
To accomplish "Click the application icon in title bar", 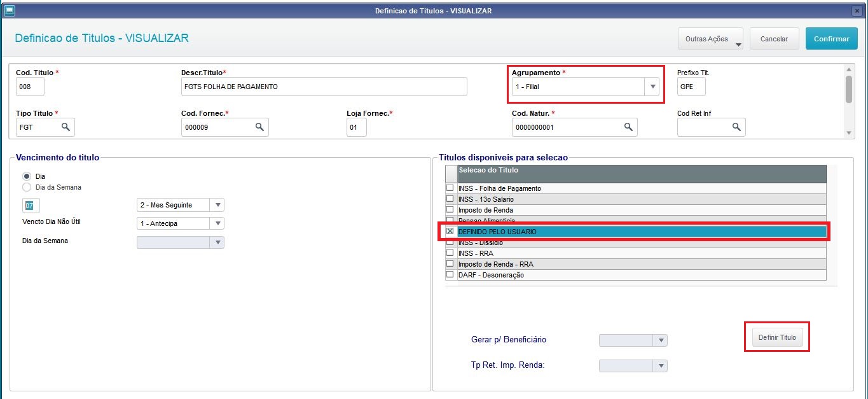I will [10, 10].
